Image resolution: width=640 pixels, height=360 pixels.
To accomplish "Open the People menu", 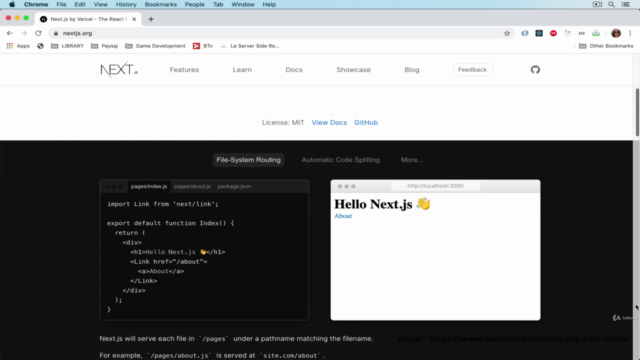I will [x=194, y=4].
